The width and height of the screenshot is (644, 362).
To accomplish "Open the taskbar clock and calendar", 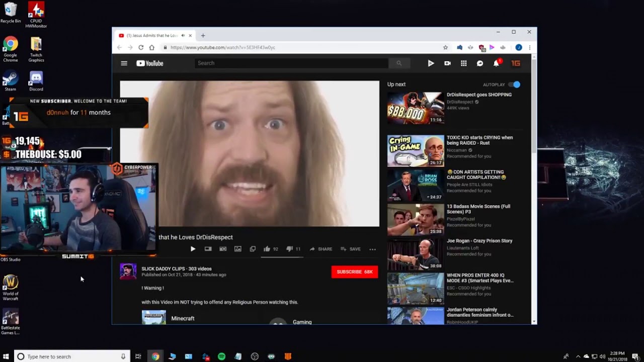I will point(617,356).
